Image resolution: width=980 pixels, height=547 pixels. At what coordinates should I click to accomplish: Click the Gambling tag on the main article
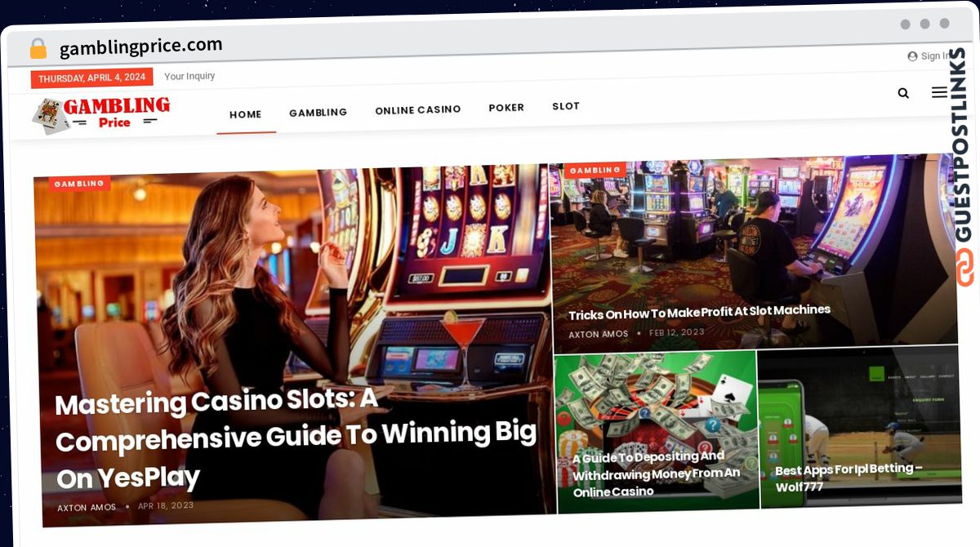pyautogui.click(x=79, y=184)
